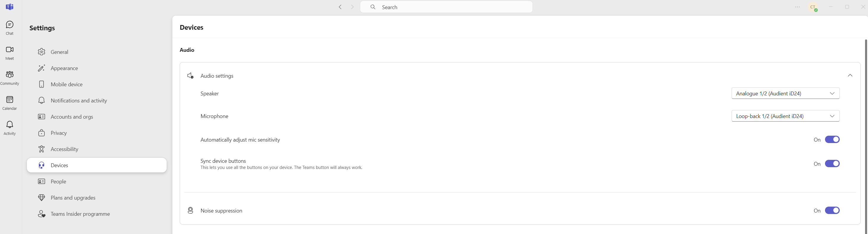Click the Devices headset icon
This screenshot has height=234, width=868.
tap(42, 165)
